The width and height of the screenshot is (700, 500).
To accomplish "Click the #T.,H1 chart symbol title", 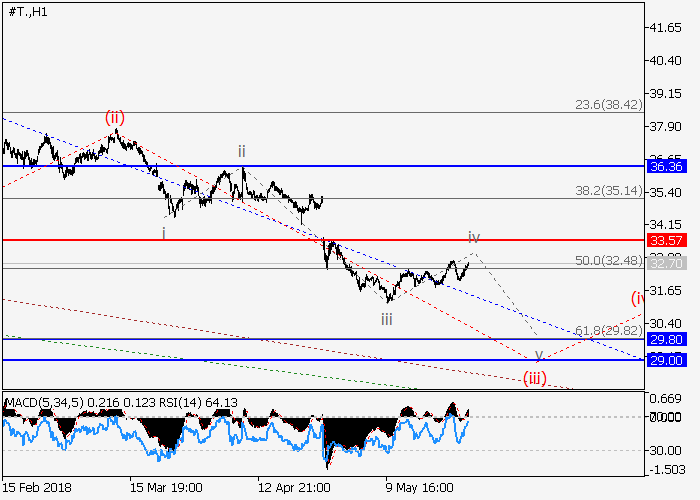I will [x=26, y=12].
